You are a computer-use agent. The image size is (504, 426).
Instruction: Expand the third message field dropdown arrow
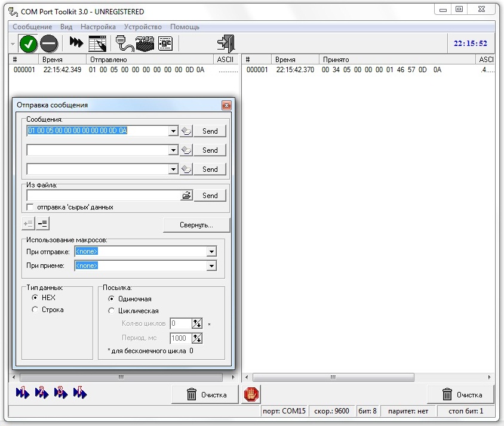tap(173, 169)
